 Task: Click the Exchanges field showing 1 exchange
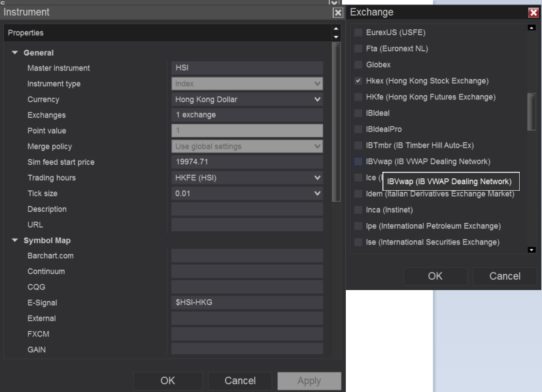pyautogui.click(x=247, y=115)
